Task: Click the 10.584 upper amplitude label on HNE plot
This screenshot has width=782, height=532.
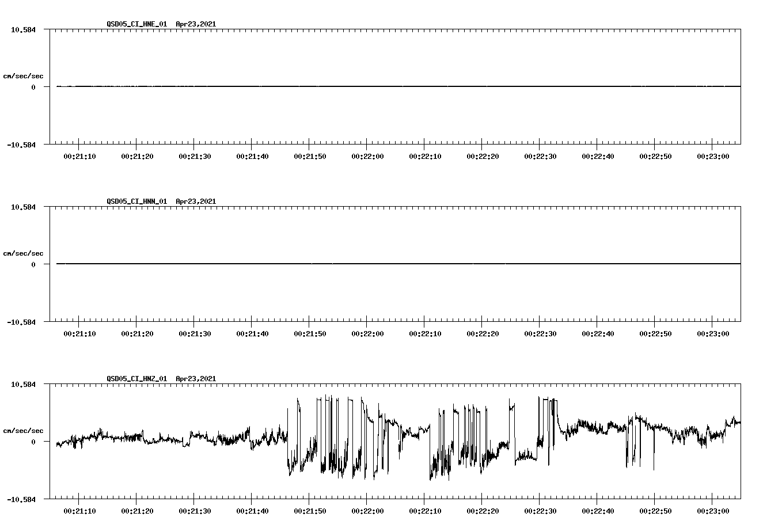Action: (24, 30)
